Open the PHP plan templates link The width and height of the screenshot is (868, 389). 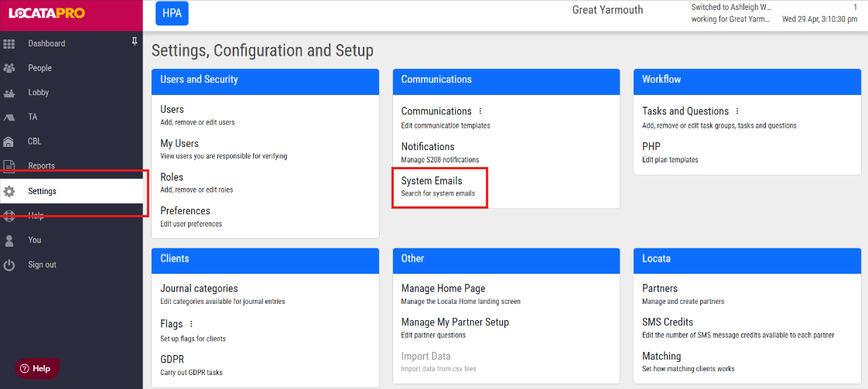pyautogui.click(x=651, y=147)
